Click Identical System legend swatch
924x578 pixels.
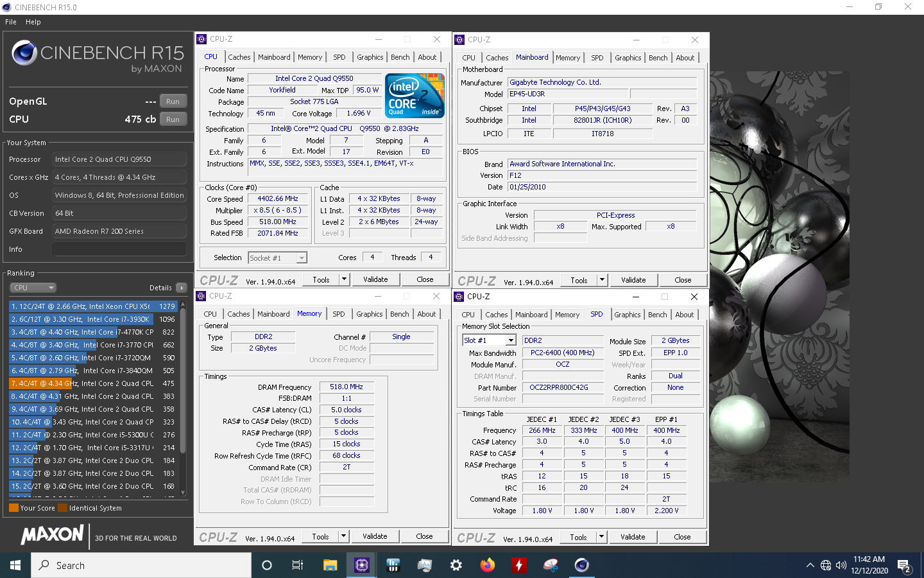(x=62, y=508)
